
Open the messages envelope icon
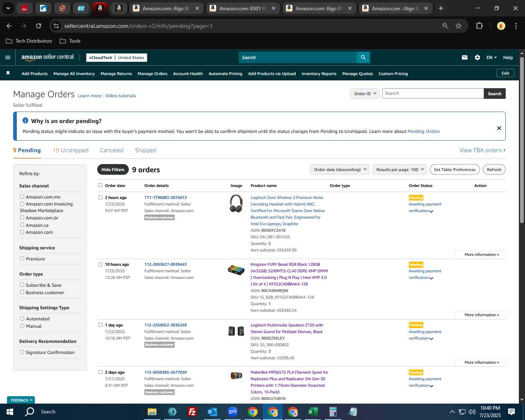click(x=465, y=57)
